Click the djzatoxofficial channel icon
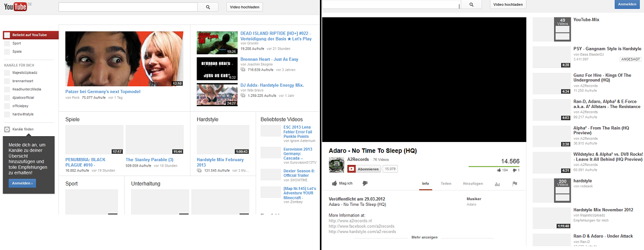 coord(7,98)
